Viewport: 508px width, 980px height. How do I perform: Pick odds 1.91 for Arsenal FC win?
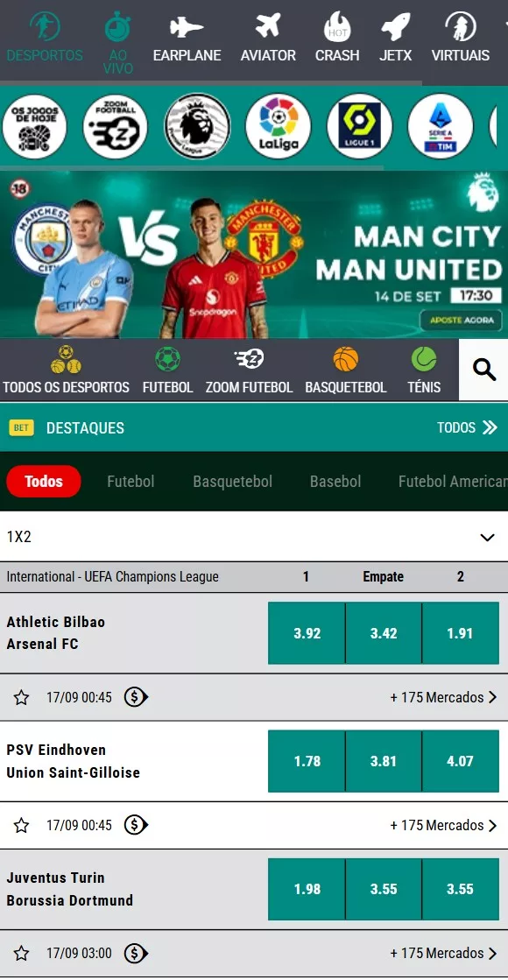(x=461, y=633)
